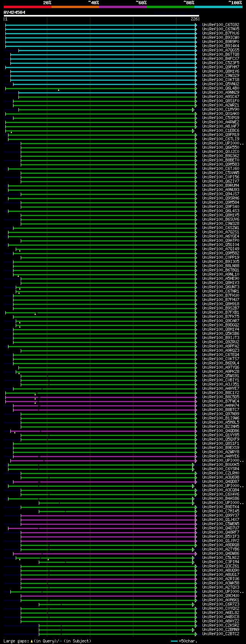Open hit UniRef100_C6TG92
This screenshot has height=644, width=246.
pos(221,25)
